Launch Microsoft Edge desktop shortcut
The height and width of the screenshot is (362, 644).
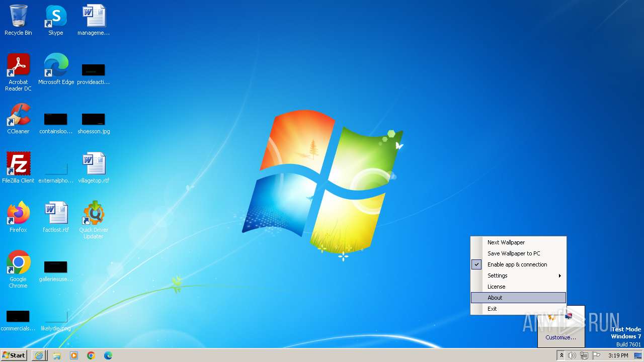click(56, 69)
